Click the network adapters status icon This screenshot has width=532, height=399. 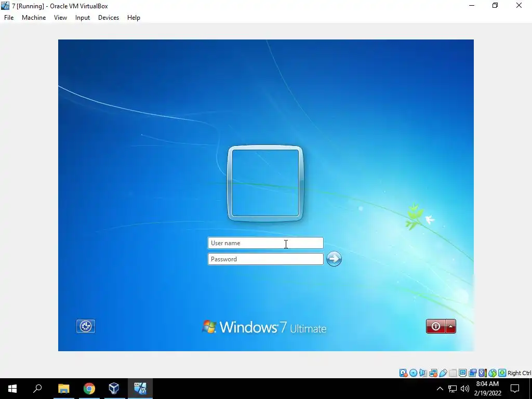point(433,373)
